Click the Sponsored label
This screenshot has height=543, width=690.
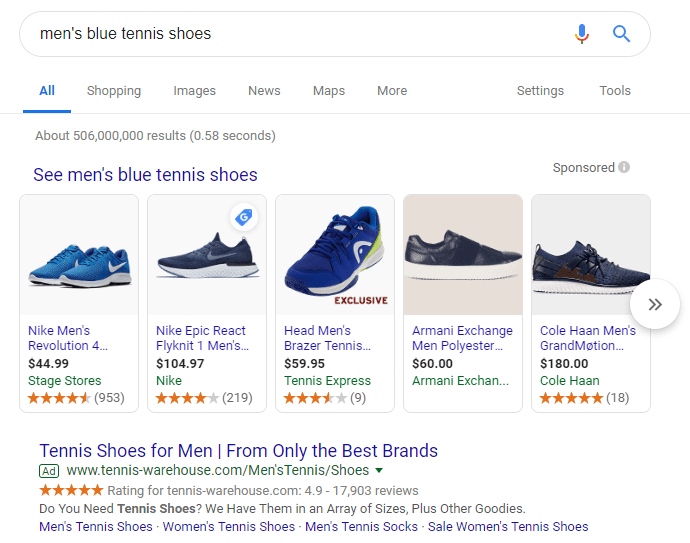(x=584, y=167)
